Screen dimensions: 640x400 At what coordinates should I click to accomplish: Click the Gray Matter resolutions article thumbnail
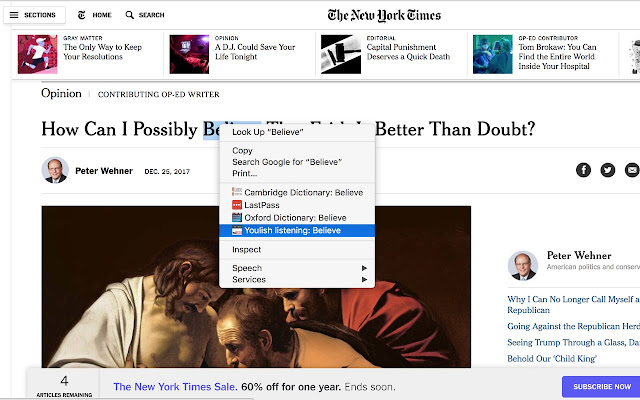38,54
